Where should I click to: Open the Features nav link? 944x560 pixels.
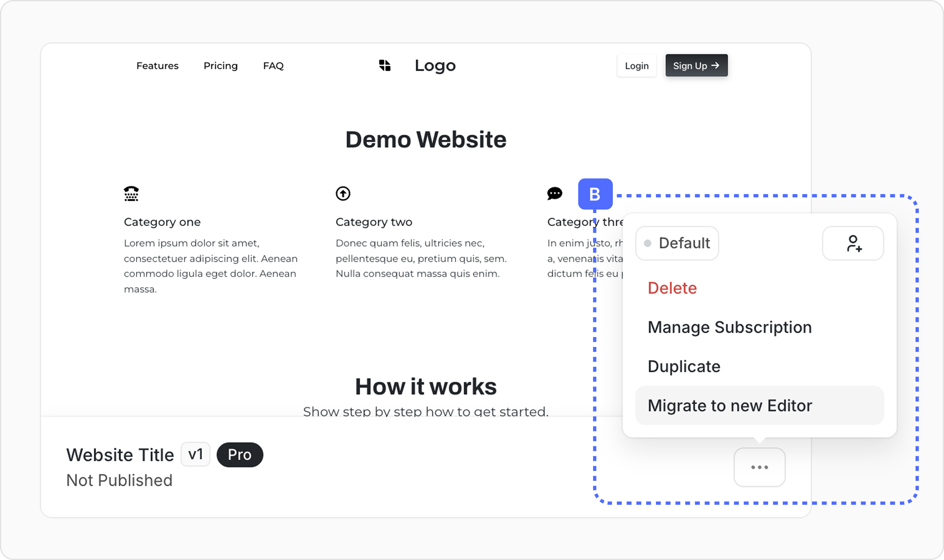(x=158, y=66)
